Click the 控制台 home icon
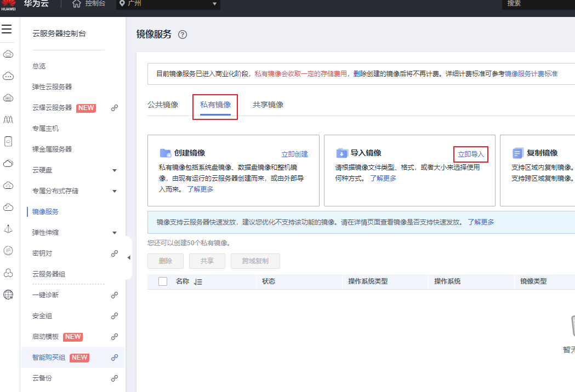The width and height of the screenshot is (575, 392). pos(76,4)
